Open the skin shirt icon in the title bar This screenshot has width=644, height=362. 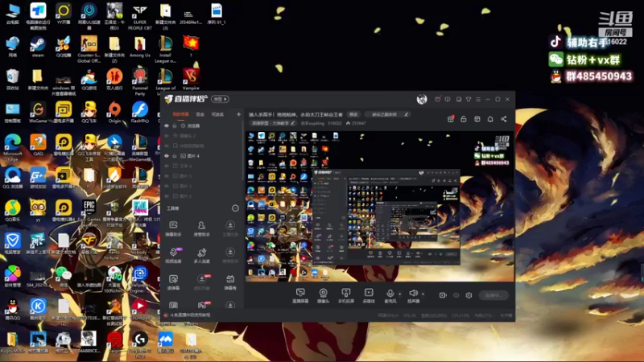[469, 99]
